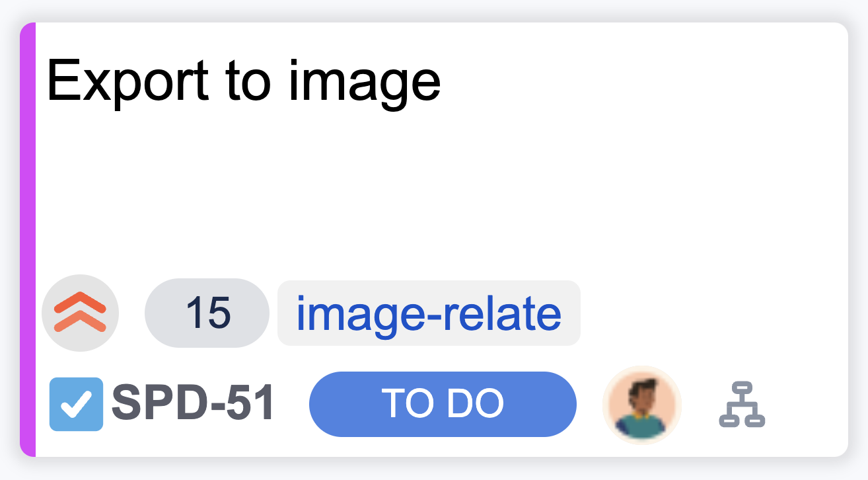Click the highest priority double-chevron icon
Screen dimensions: 868x480
(x=80, y=312)
